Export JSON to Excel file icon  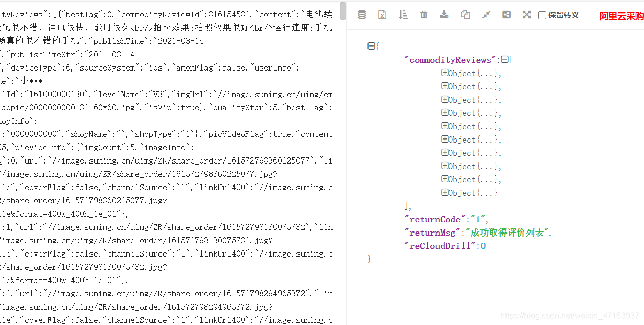pyautogui.click(x=382, y=15)
